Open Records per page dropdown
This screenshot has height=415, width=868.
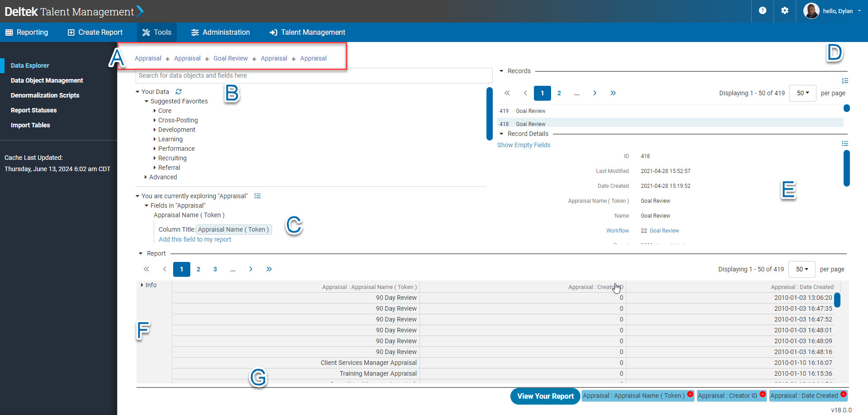pyautogui.click(x=802, y=93)
